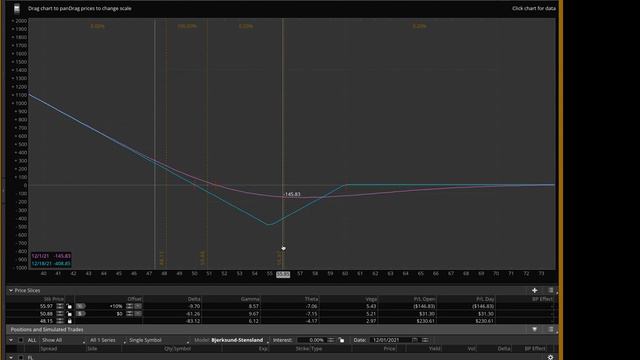Open Positions and Simulated Trades options menu icon
Viewport: 640px width, 360px height.
pyautogui.click(x=551, y=329)
